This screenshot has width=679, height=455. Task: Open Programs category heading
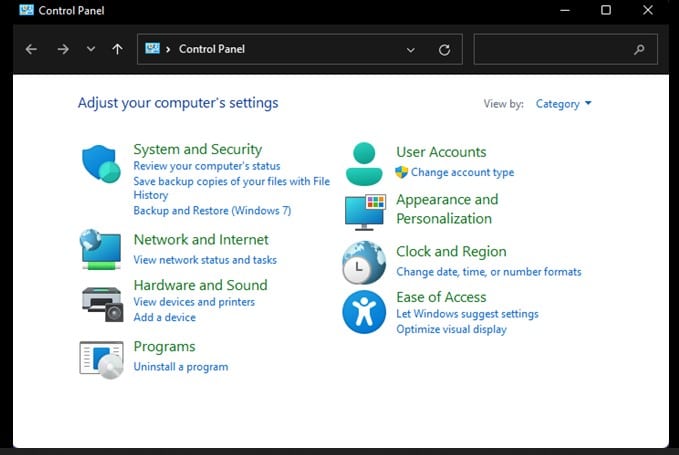(x=164, y=347)
